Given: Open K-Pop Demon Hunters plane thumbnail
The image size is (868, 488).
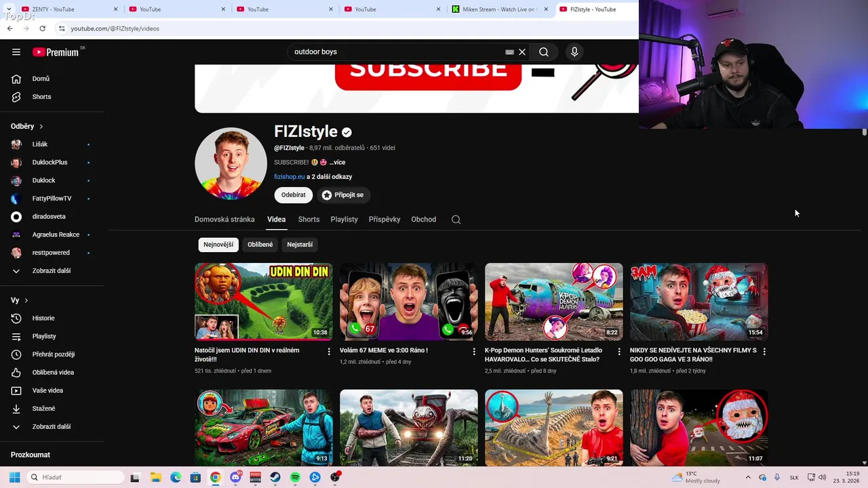Looking at the screenshot, I should [x=554, y=302].
